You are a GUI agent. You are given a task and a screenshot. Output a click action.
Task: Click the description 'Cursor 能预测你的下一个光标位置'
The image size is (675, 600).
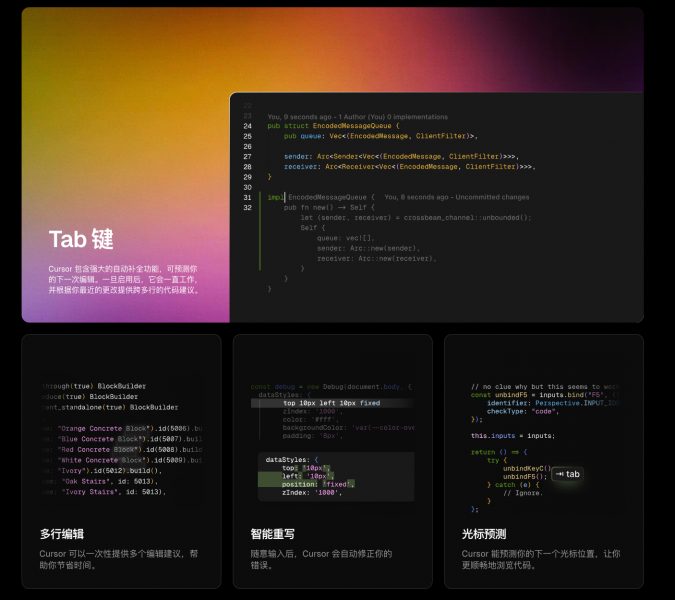click(x=541, y=559)
